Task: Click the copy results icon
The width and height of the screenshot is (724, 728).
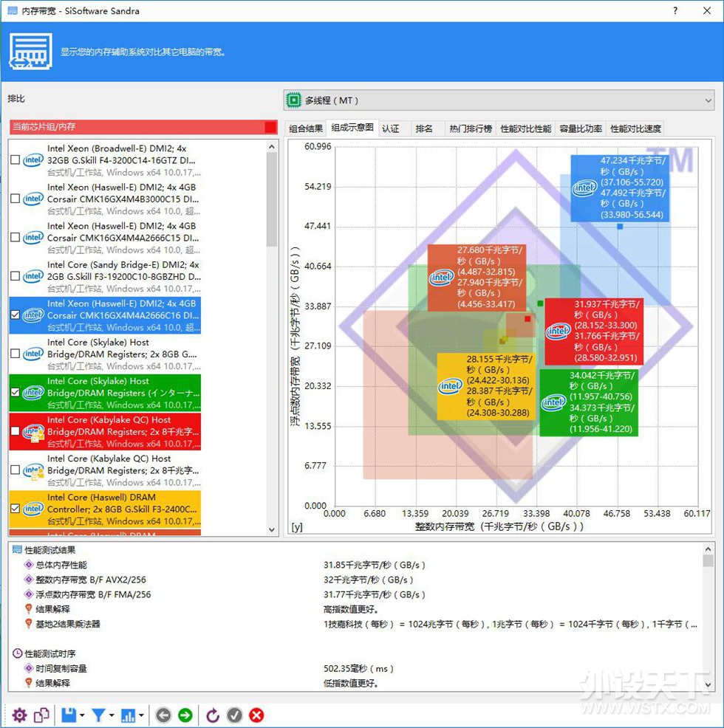Action: (x=41, y=715)
